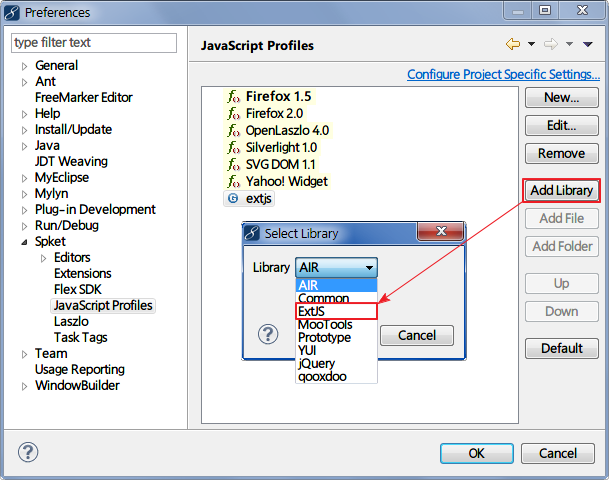Choose YUI in the library list
Image resolution: width=609 pixels, height=480 pixels.
click(336, 350)
